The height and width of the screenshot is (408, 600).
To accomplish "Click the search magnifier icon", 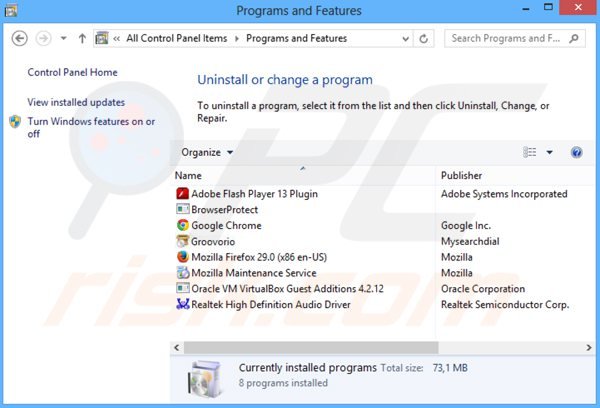I will click(574, 38).
